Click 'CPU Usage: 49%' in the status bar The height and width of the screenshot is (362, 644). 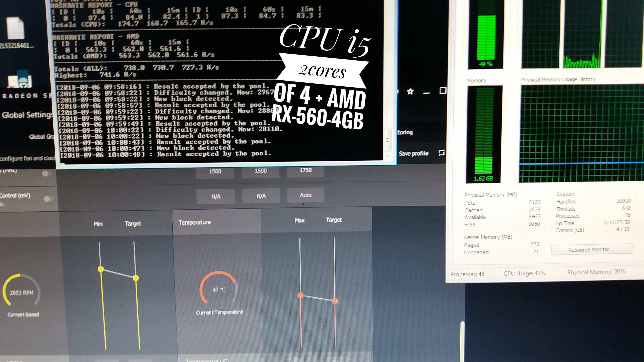click(524, 273)
